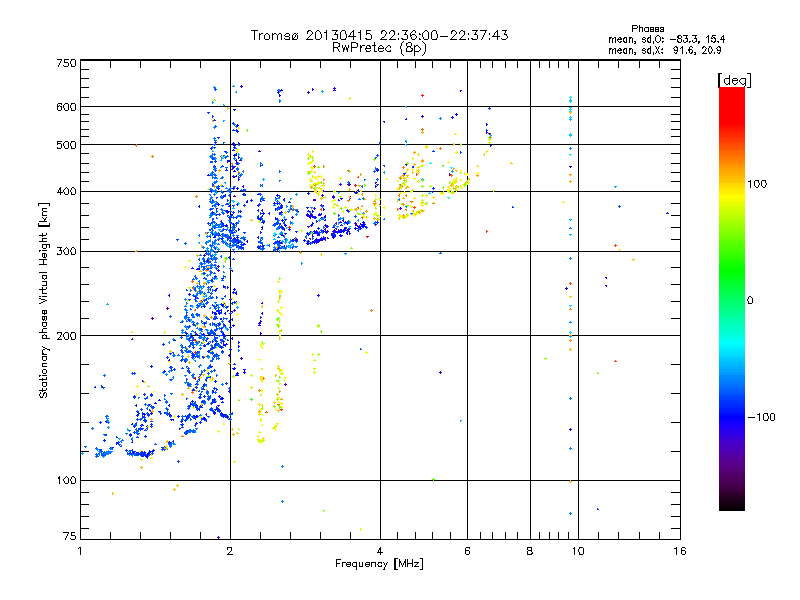The width and height of the screenshot is (800, 600).
Task: Click the y-axis tick label '100'
Action: coord(66,481)
